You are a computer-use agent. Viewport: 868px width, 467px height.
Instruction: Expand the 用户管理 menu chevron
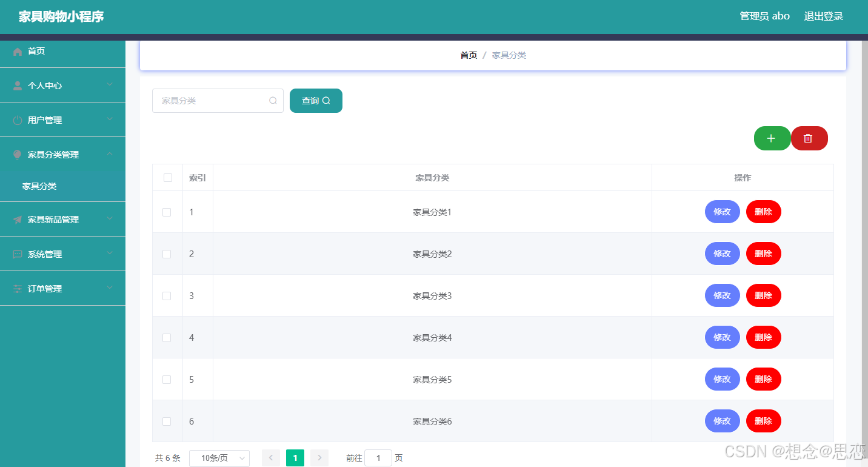click(x=110, y=119)
